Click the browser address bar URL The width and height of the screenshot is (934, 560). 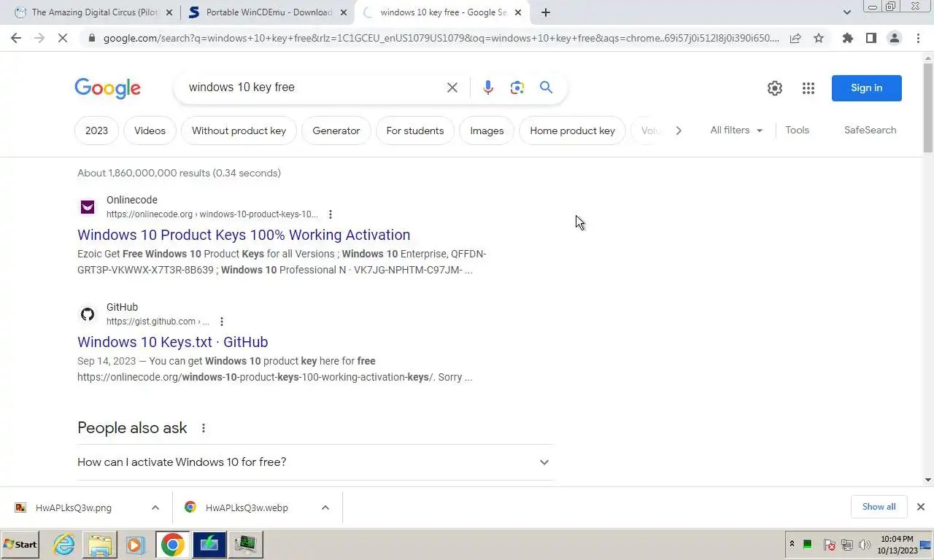click(x=441, y=38)
